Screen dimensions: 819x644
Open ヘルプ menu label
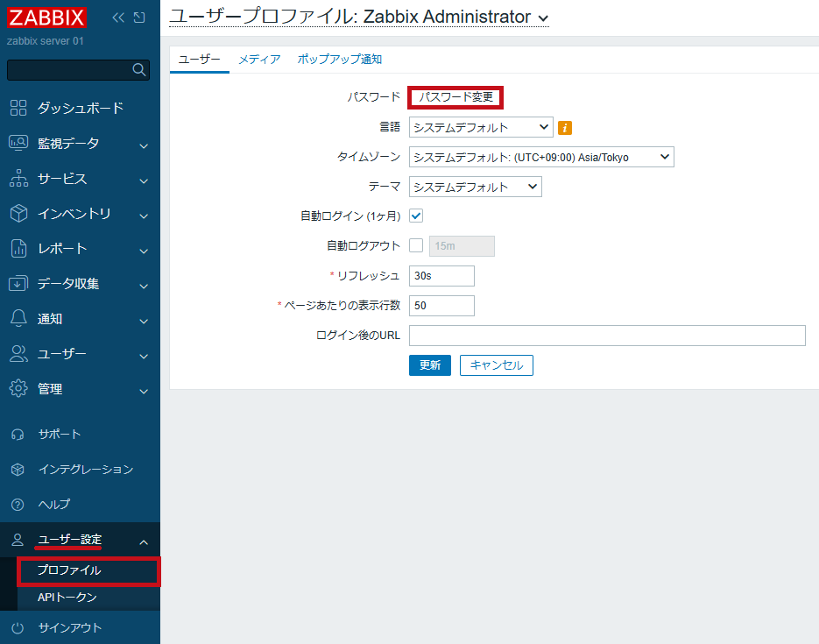tap(53, 505)
